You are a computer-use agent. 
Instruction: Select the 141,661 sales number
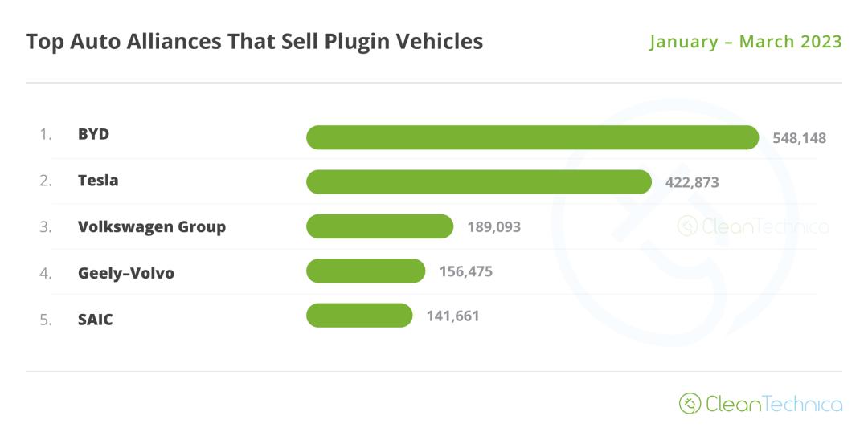pos(452,316)
